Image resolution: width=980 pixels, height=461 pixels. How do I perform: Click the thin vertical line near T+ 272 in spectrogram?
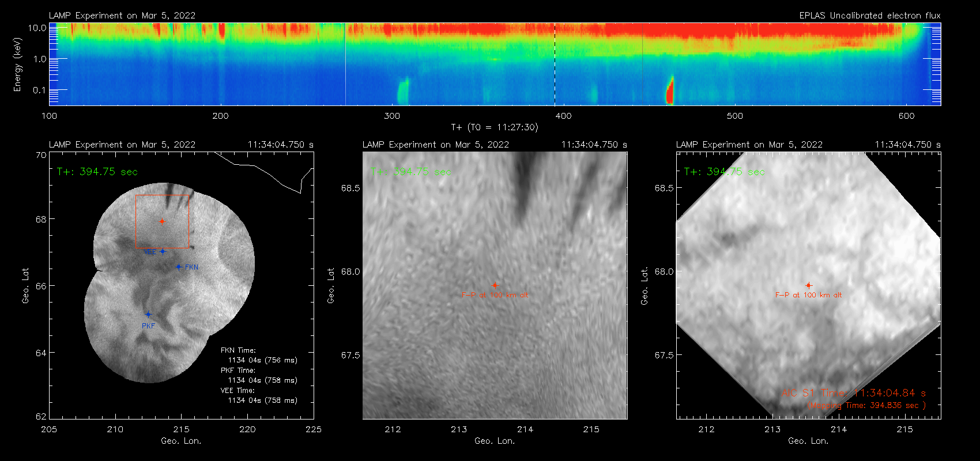[345, 64]
